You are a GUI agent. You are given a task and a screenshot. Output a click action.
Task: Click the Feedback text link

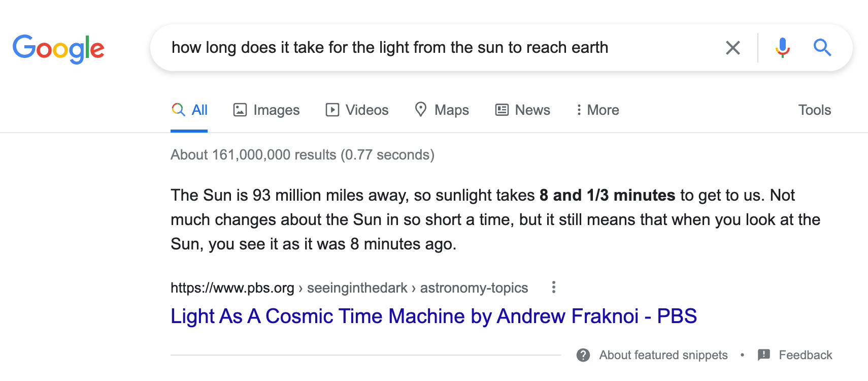(805, 355)
